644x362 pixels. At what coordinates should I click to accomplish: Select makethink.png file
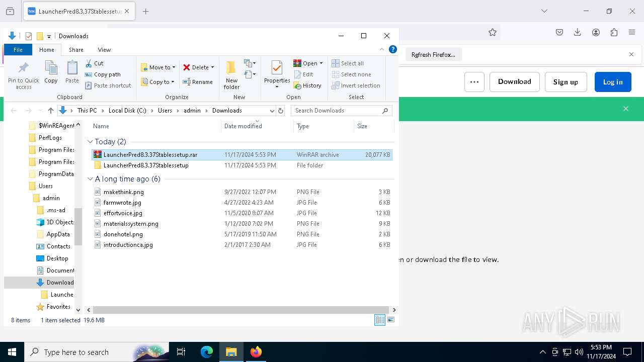tap(242, 192)
